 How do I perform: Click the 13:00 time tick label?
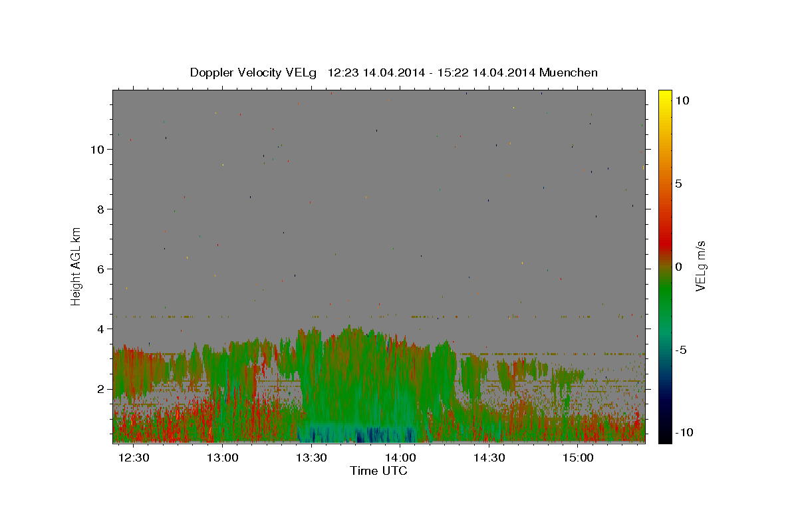coord(223,458)
